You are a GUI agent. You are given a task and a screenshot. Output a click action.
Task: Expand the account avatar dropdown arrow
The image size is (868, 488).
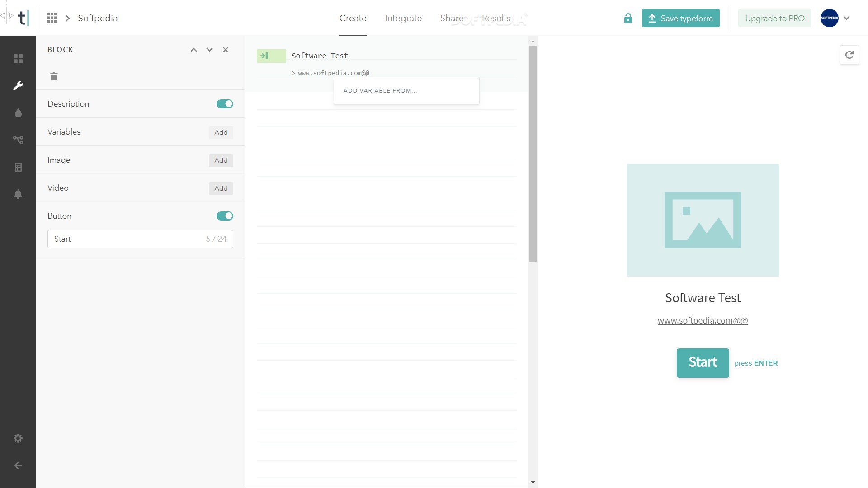[x=847, y=18]
